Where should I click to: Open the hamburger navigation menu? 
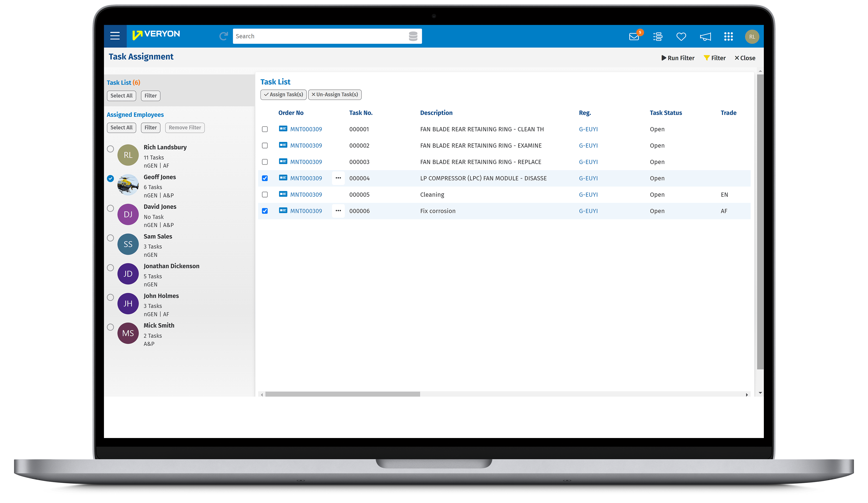point(115,36)
